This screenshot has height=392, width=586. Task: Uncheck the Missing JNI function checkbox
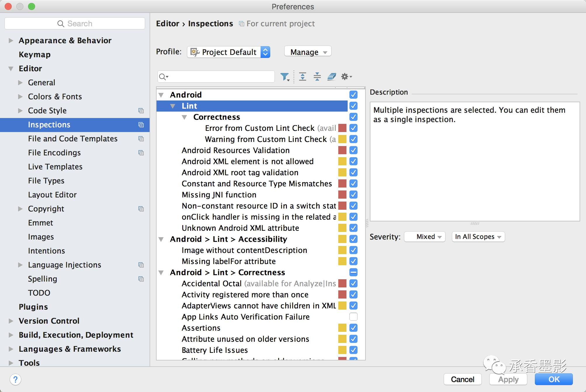tap(353, 195)
